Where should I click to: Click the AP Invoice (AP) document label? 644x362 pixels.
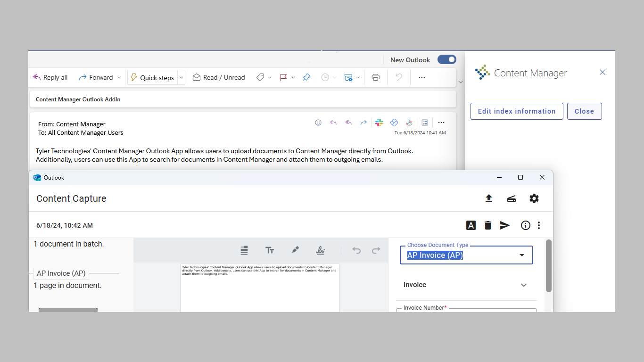[61, 273]
